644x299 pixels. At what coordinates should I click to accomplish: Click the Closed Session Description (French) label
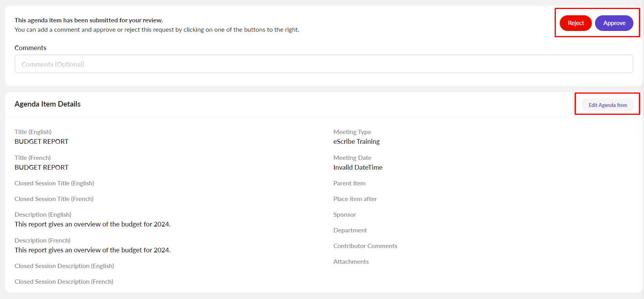(x=64, y=282)
